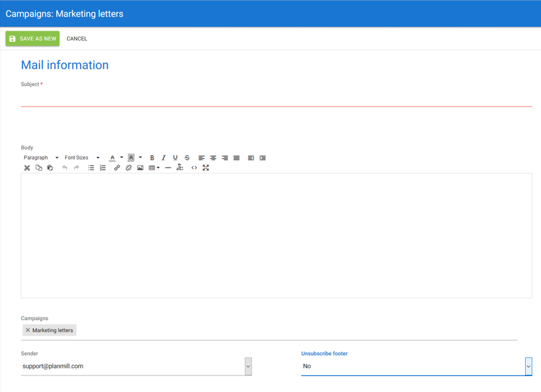Image resolution: width=541 pixels, height=392 pixels.
Task: Click the insert image icon
Action: (140, 168)
